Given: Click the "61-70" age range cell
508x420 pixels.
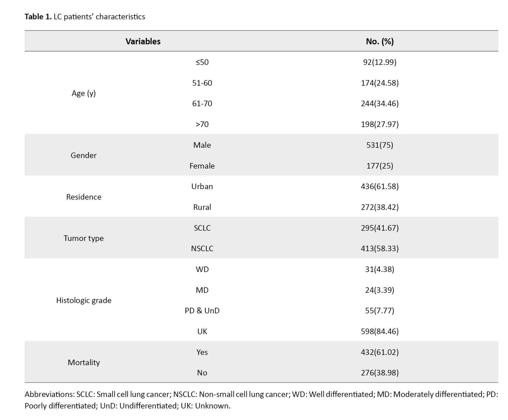Looking at the screenshot, I should point(202,104).
